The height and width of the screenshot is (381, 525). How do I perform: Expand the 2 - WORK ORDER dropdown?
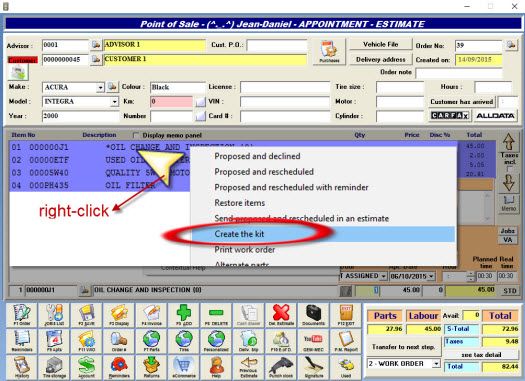(436, 364)
